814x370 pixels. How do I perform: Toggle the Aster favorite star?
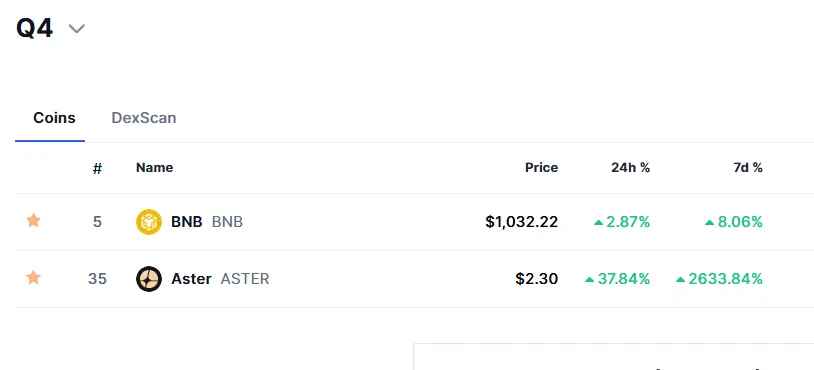[33, 278]
